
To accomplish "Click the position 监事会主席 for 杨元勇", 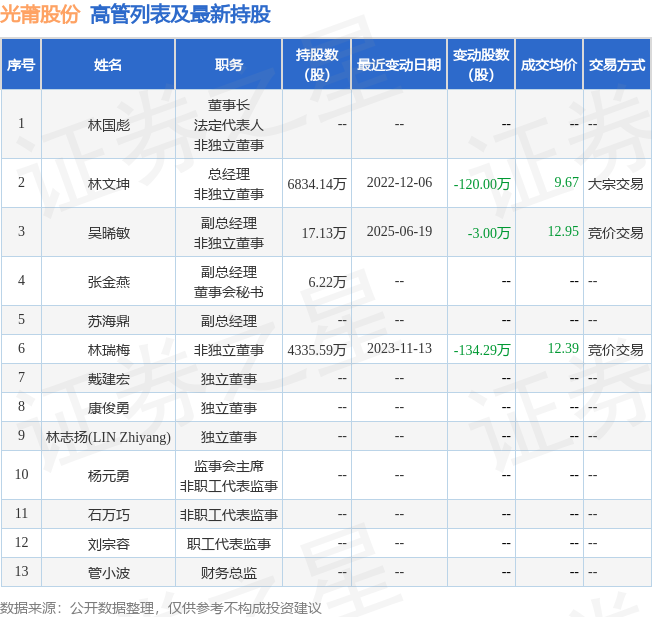I will click(229, 466).
